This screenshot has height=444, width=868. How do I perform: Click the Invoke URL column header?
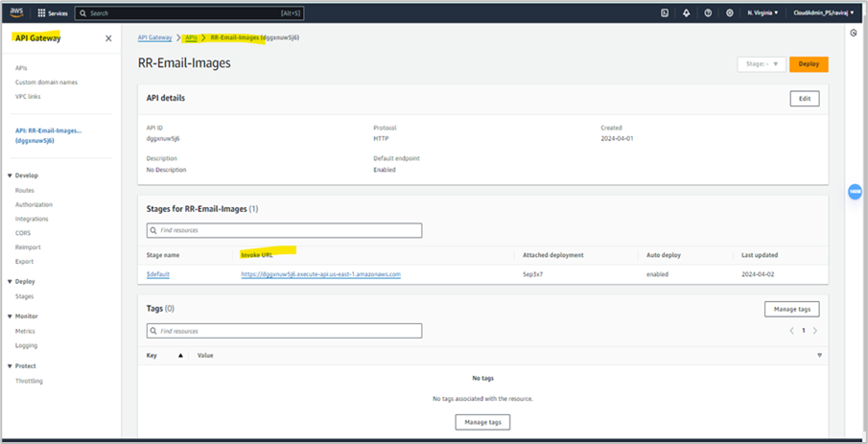(257, 255)
